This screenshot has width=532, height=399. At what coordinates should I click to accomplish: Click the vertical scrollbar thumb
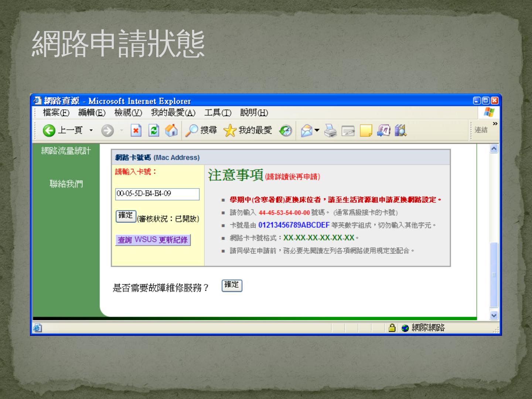494,275
